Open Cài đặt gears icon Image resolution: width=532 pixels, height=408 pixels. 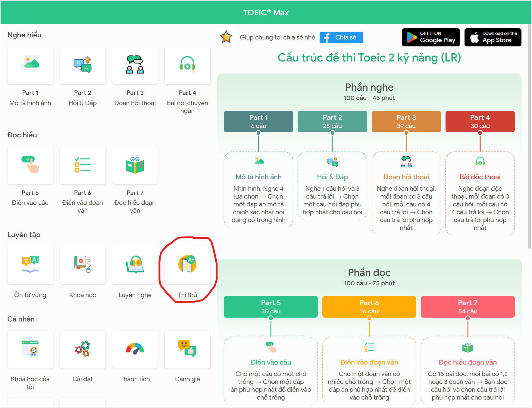point(83,349)
